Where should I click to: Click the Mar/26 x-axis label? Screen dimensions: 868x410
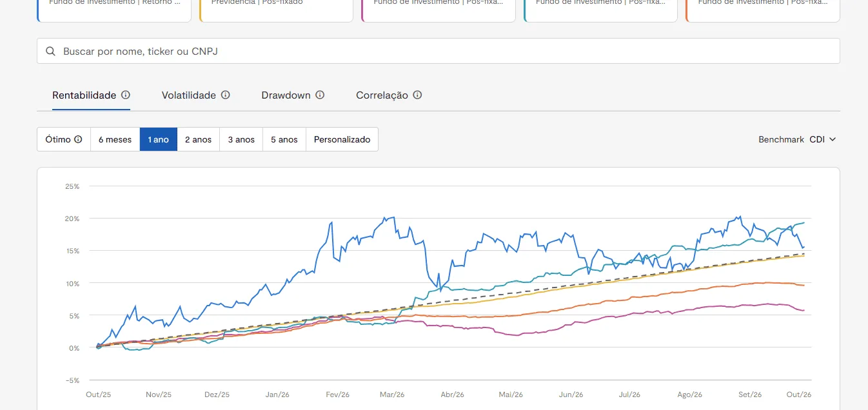tap(392, 395)
